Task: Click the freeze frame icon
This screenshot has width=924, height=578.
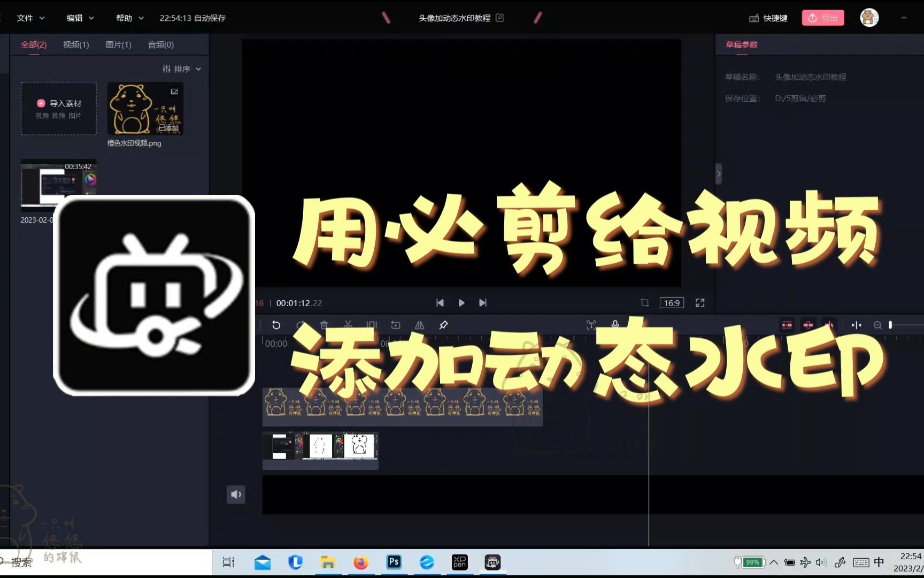Action: [x=372, y=325]
